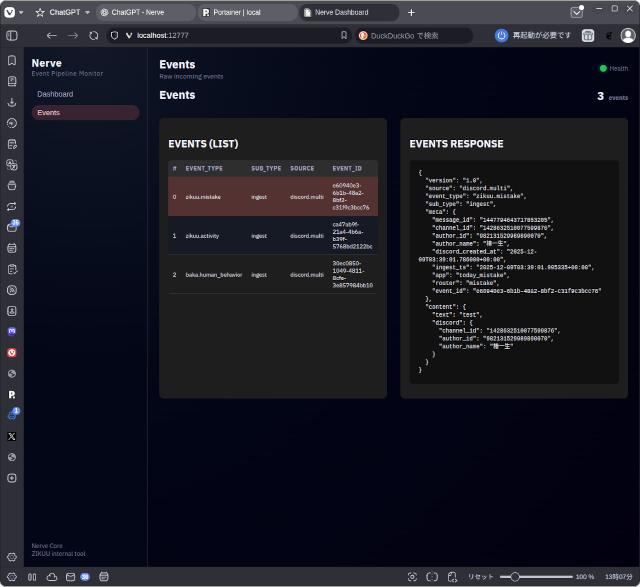
Task: Select the Events item in Nerve sidebar
Action: tap(48, 113)
